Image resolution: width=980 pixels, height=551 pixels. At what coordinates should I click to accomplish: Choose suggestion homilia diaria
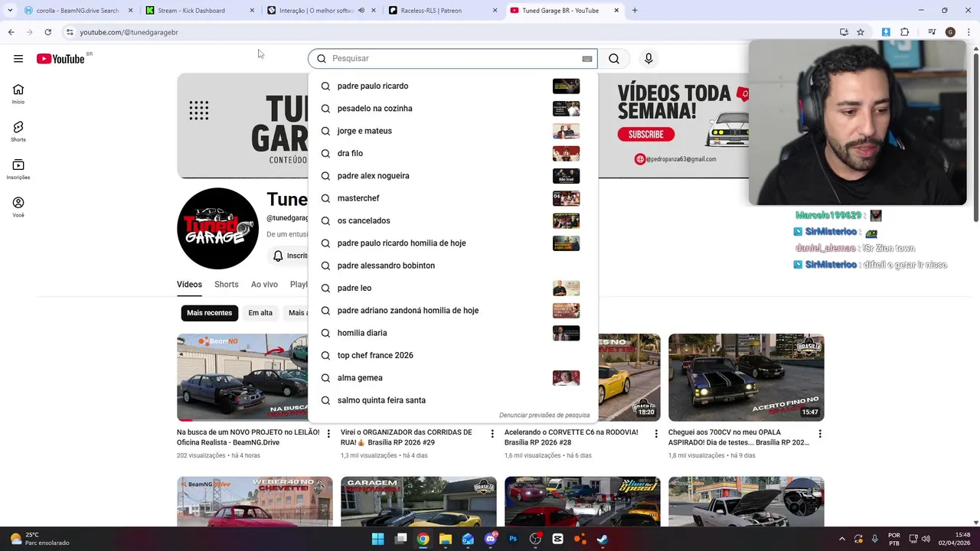pyautogui.click(x=452, y=333)
